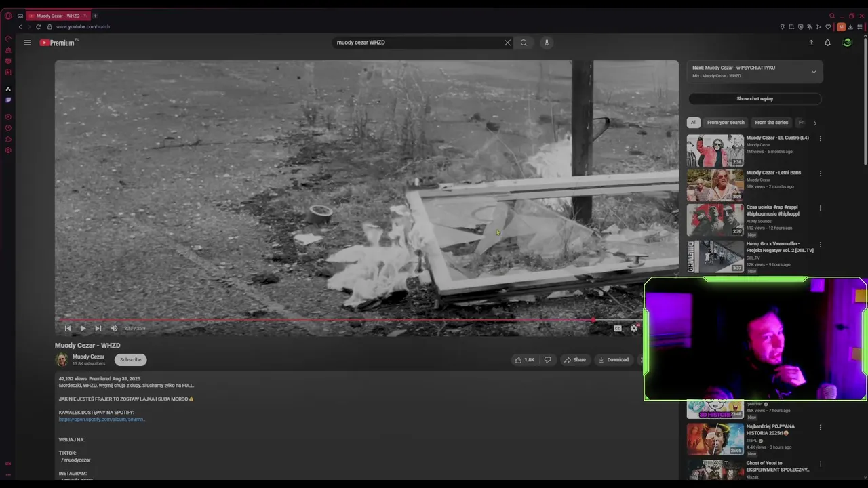Like the video with 1.8K thumbs up
Screen dimensions: 868x488
pyautogui.click(x=525, y=360)
